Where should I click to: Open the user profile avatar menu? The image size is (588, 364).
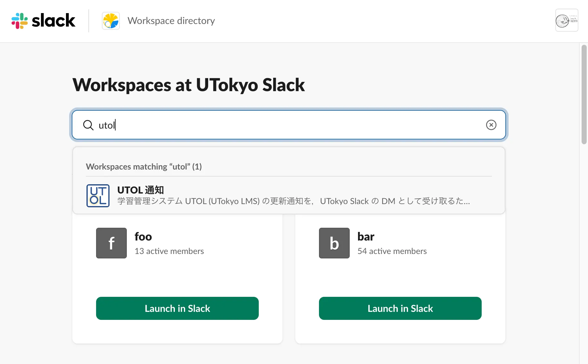point(567,20)
